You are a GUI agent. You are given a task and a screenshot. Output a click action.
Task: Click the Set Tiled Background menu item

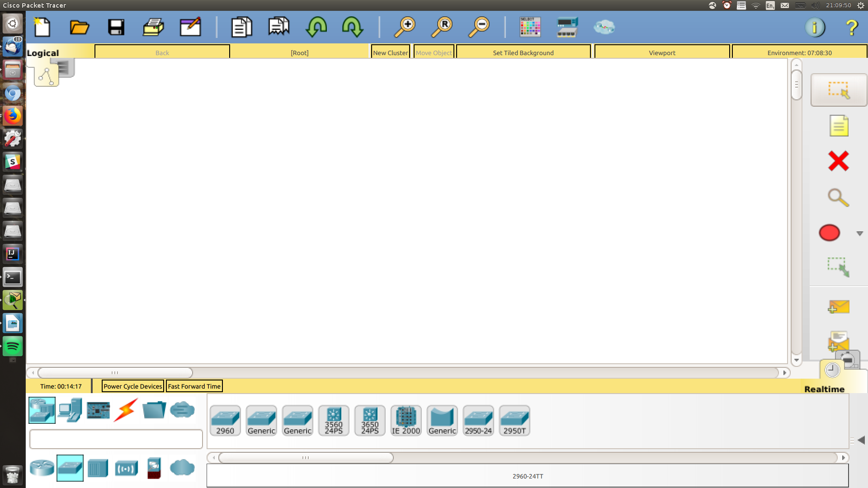[523, 52]
